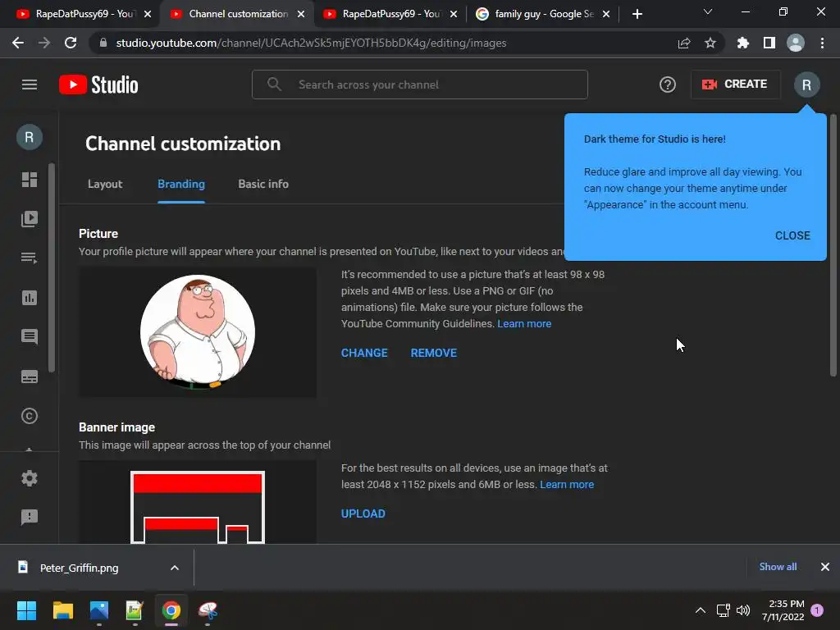Switch to the first YouTube browser tab
Viewport: 840px width, 630px height.
[83, 14]
